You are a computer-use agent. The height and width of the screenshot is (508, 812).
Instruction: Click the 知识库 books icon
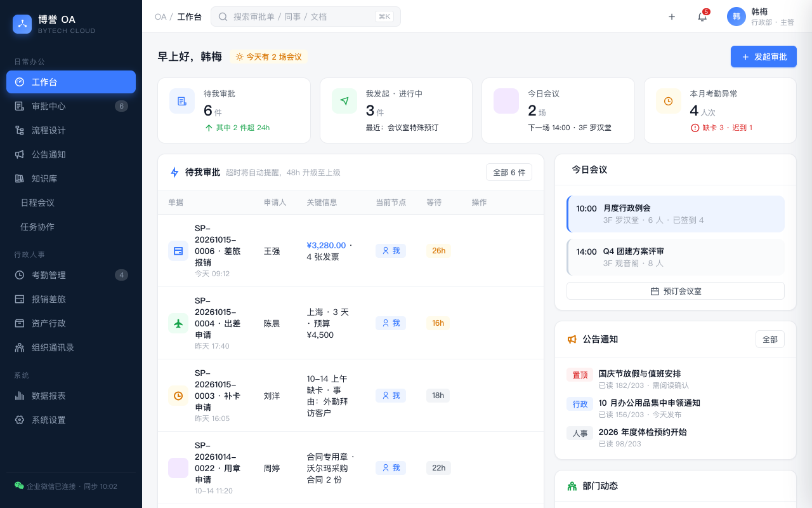coord(20,178)
